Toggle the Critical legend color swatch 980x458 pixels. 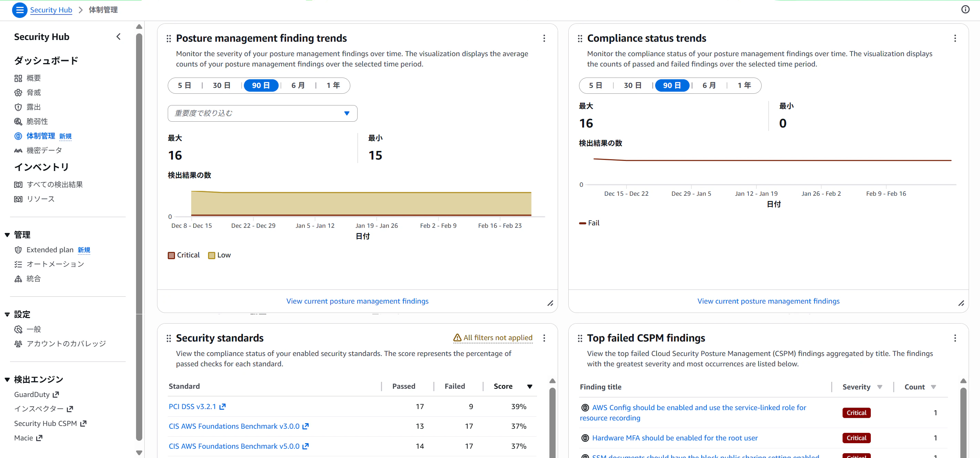171,255
